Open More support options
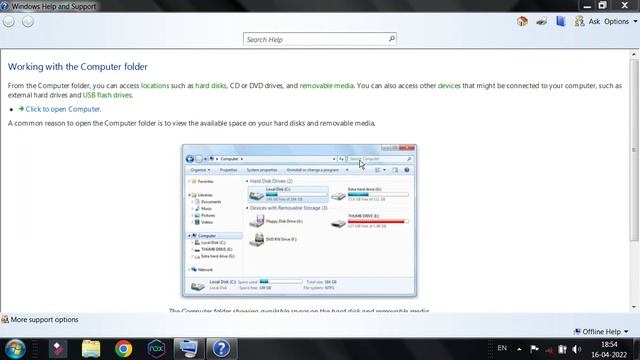 [40, 320]
